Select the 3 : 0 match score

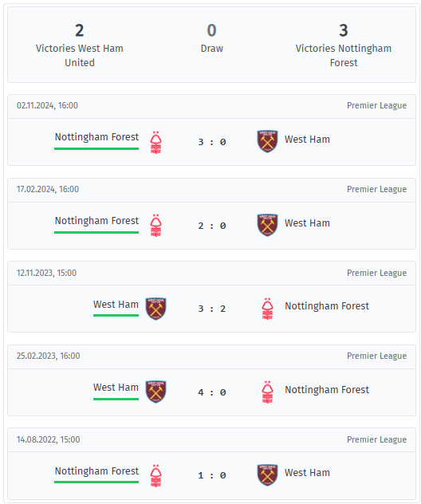[x=212, y=142]
